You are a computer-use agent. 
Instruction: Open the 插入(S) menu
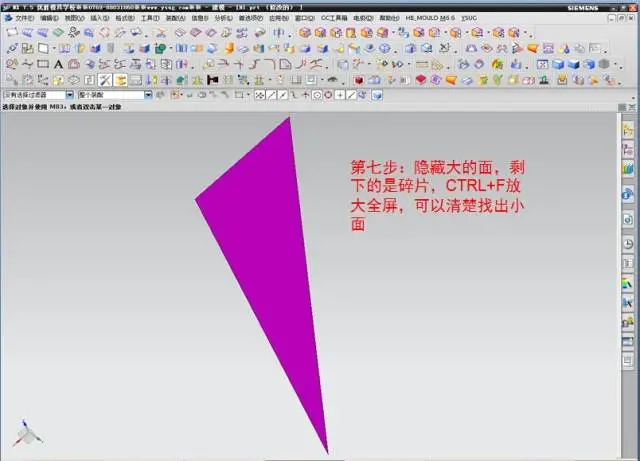click(100, 18)
